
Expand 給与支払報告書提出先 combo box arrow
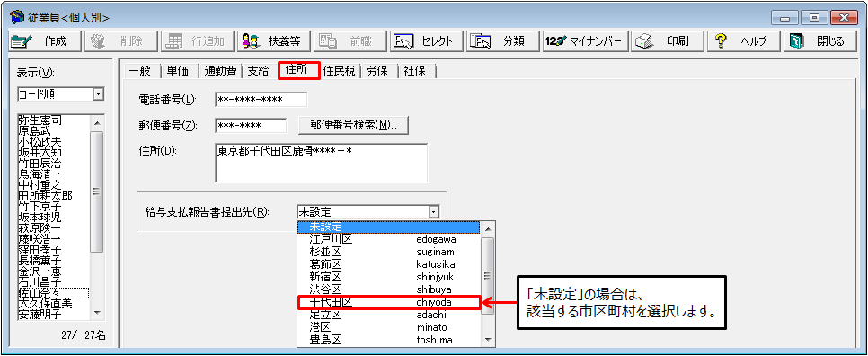tap(433, 211)
